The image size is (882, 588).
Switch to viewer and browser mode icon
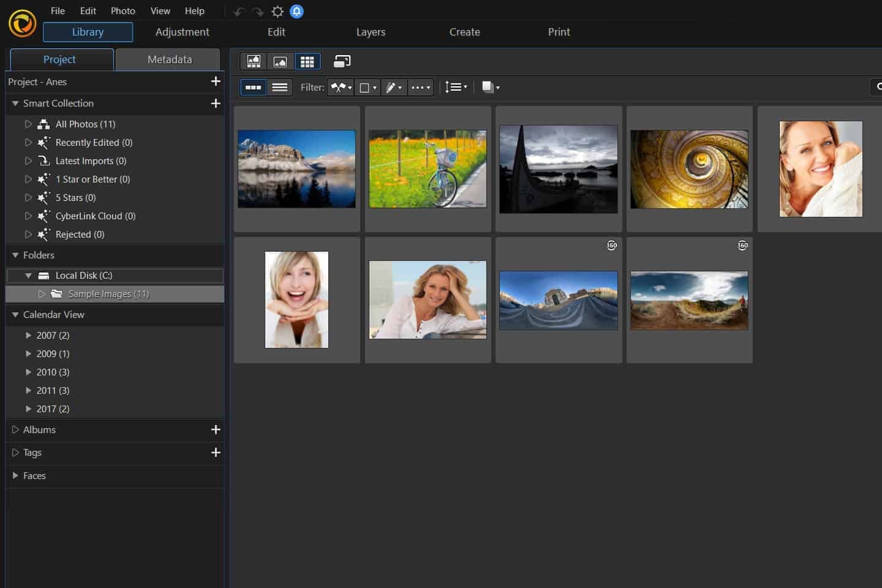click(x=254, y=61)
